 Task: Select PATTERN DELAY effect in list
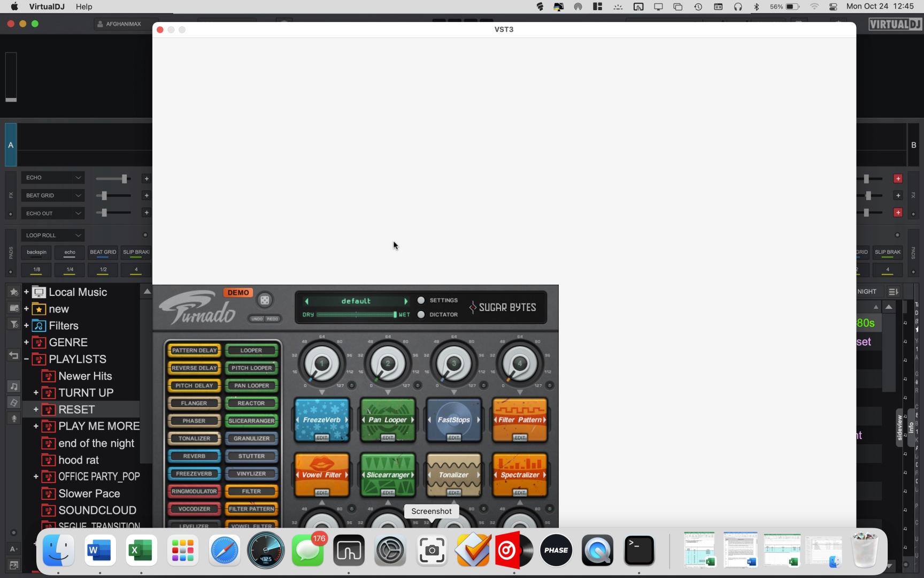[194, 351]
